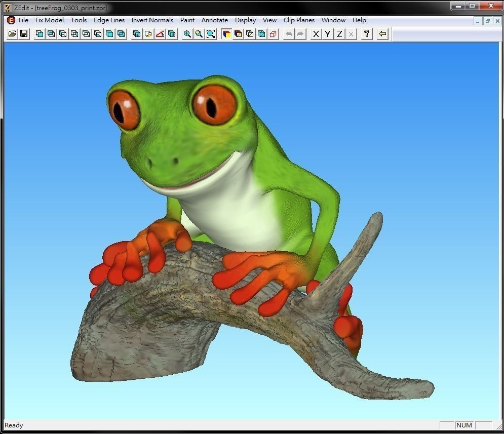504x434 pixels.
Task: Open the Fix Model menu
Action: (49, 20)
